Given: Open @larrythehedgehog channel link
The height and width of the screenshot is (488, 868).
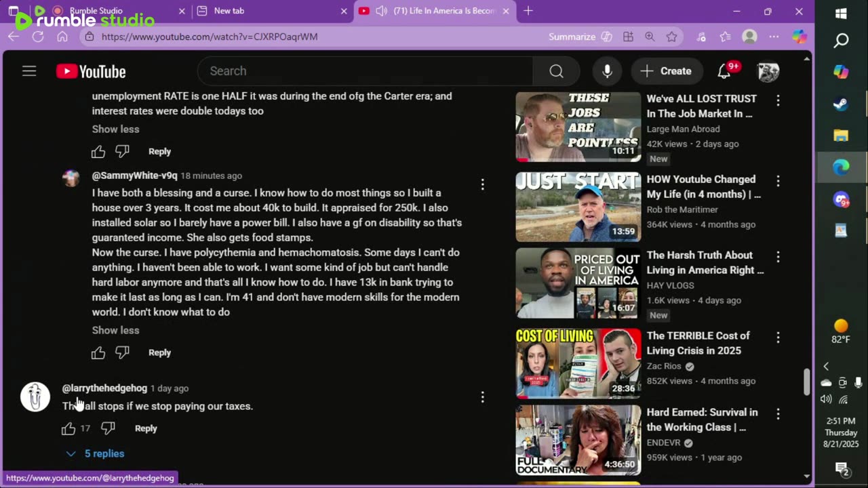Looking at the screenshot, I should [104, 388].
